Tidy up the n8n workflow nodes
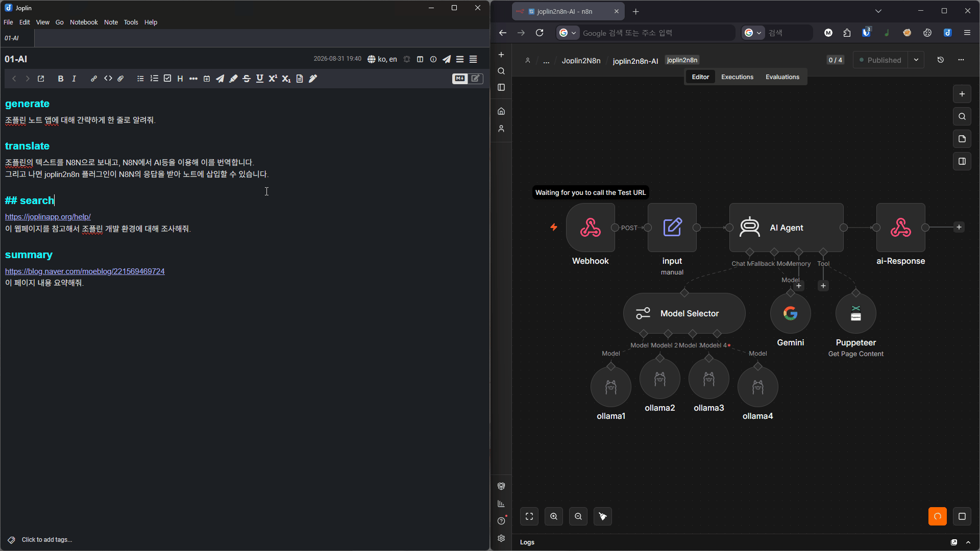 point(603,516)
